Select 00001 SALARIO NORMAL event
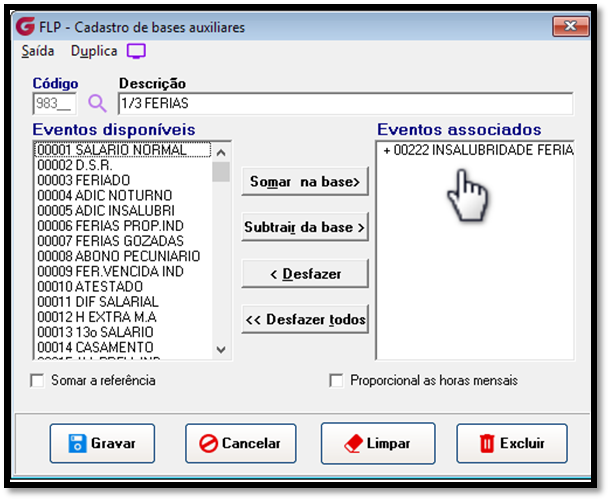Screen dimensions: 610x501 123,150
